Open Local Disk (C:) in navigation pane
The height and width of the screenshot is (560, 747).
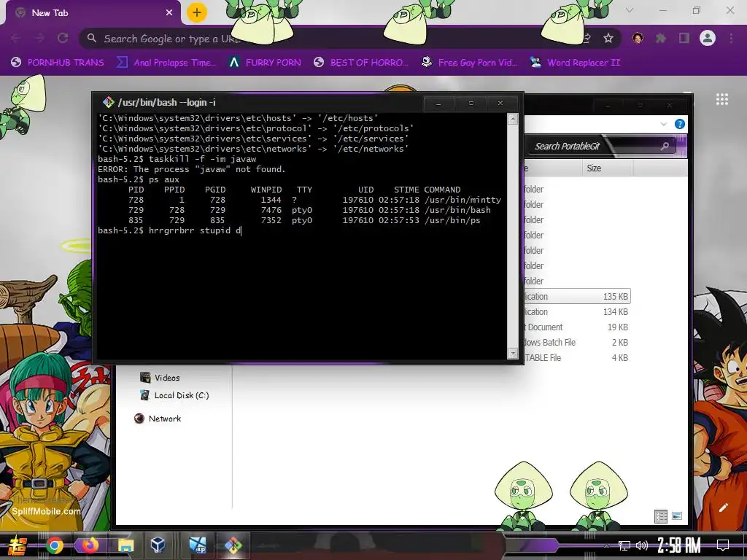[x=174, y=395]
